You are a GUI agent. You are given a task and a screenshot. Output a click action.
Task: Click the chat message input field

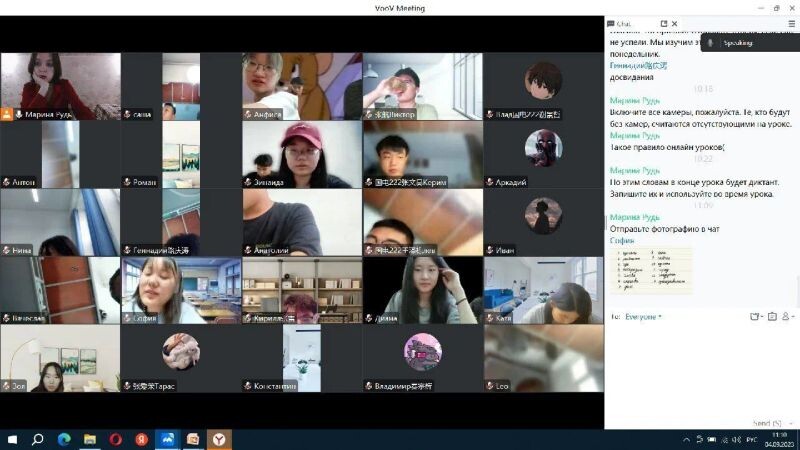tap(700, 365)
